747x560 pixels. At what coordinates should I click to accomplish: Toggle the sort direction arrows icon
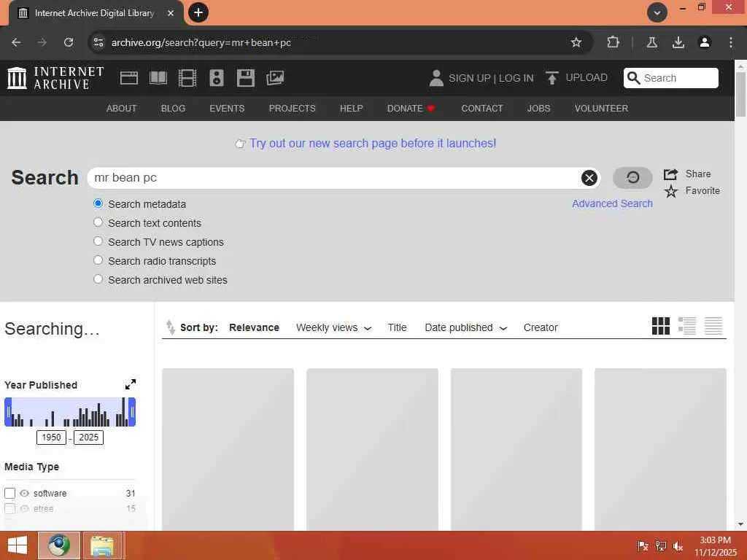(x=170, y=327)
